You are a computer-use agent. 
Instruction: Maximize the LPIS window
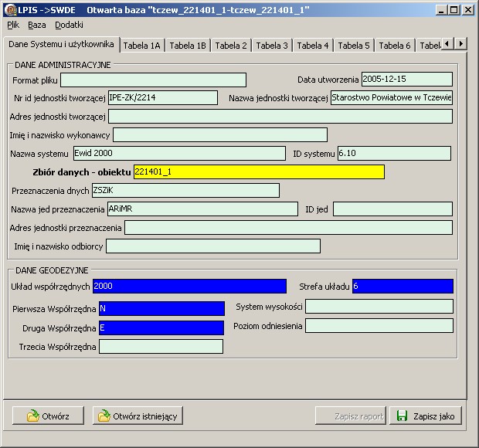coord(454,10)
